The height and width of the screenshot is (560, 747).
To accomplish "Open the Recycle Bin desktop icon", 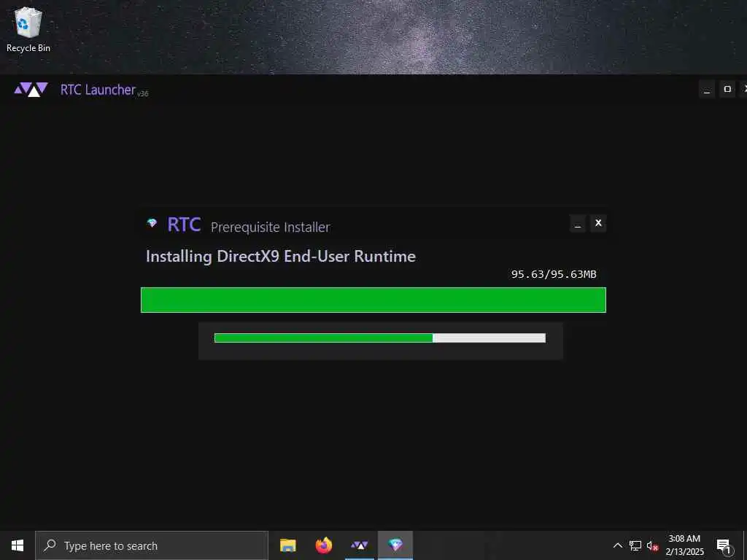I will click(x=28, y=30).
